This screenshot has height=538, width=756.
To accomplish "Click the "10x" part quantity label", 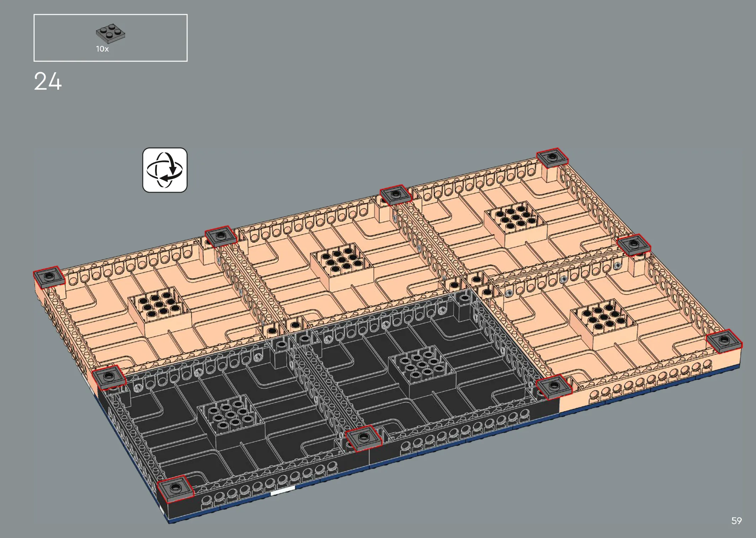I will pyautogui.click(x=102, y=49).
